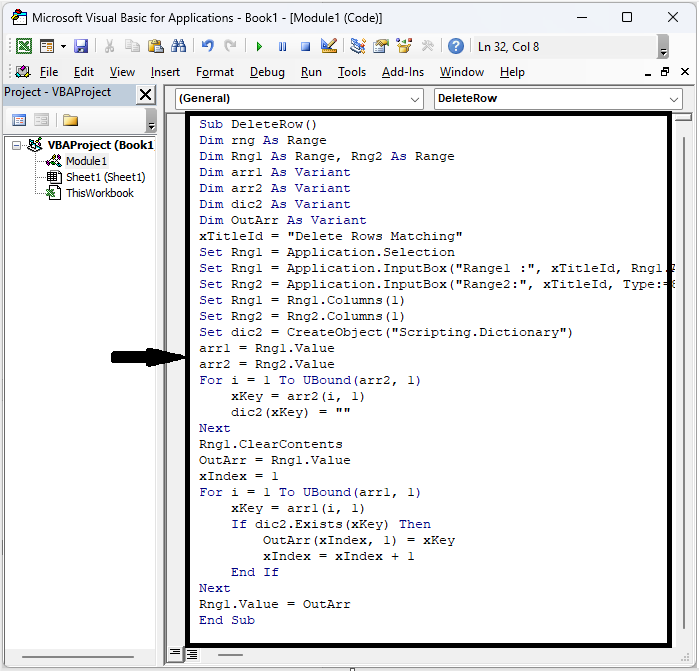Open the Add-Ins menu

pos(403,72)
